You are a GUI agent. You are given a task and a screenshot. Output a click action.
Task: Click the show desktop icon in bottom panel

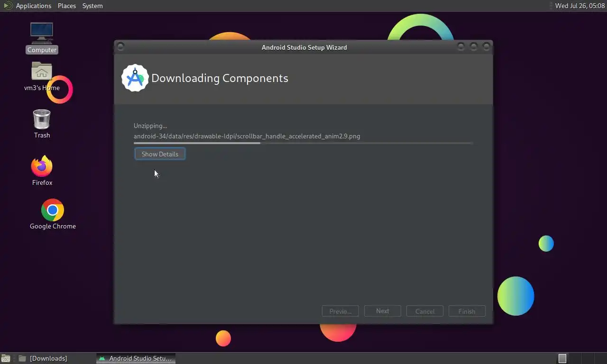coord(6,359)
